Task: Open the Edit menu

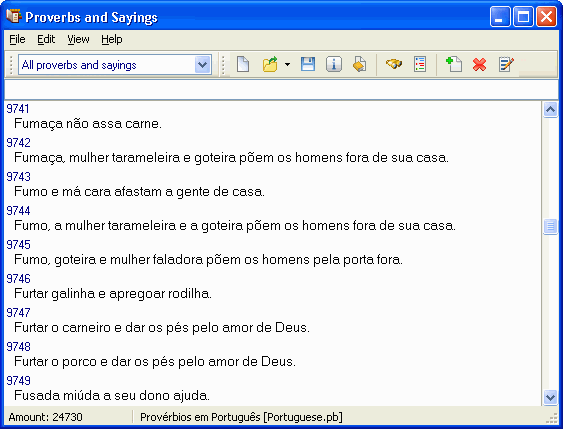Action: [x=46, y=39]
